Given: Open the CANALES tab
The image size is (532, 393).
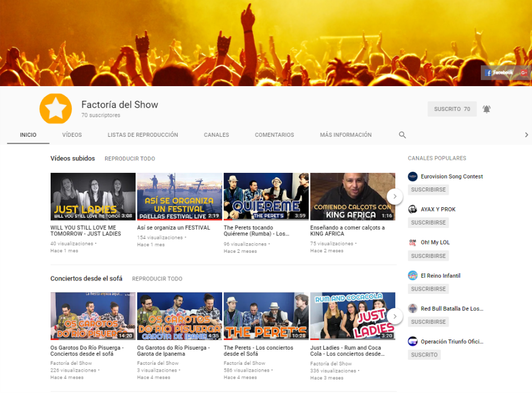Looking at the screenshot, I should (217, 135).
